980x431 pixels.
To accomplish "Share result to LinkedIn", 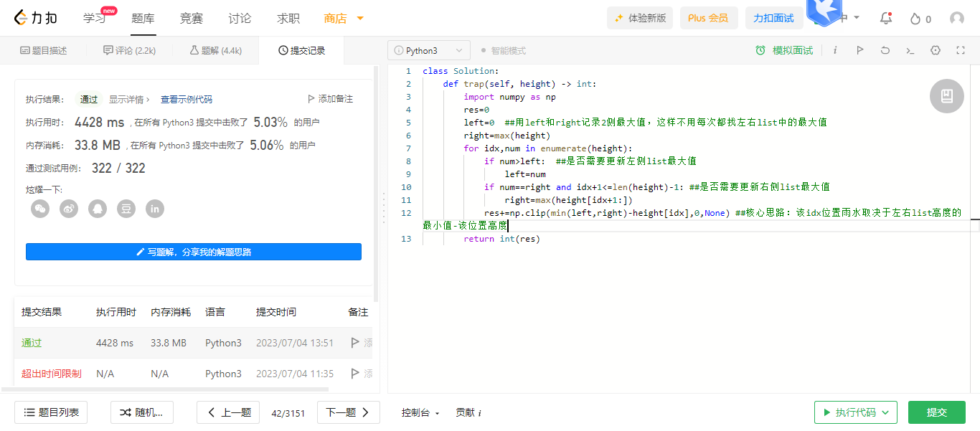I will coord(155,209).
